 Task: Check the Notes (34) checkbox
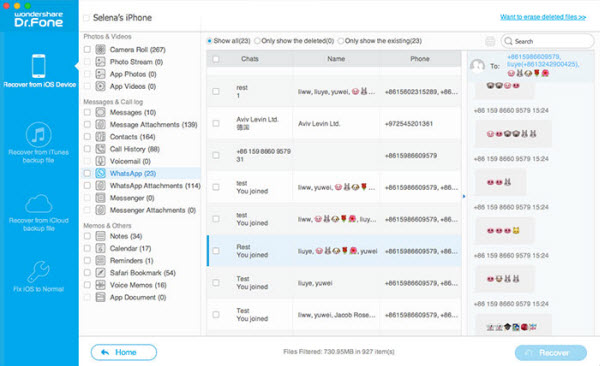87,236
